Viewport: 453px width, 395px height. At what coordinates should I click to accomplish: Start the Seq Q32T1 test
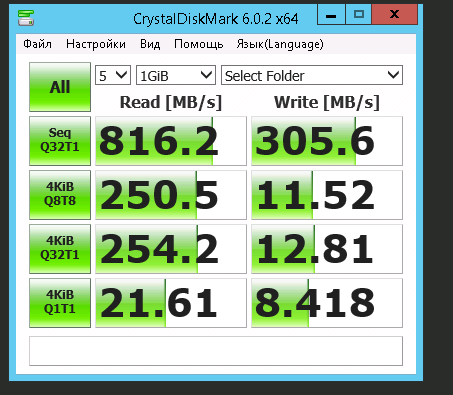point(60,141)
